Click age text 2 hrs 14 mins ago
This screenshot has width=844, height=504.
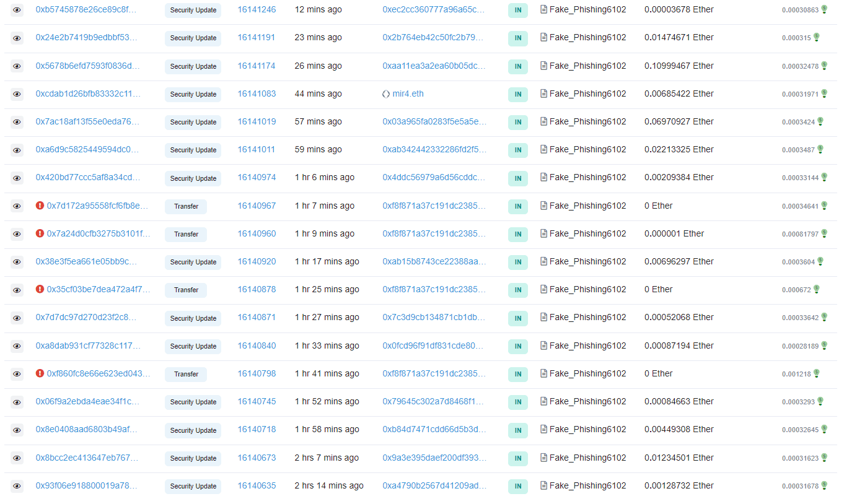[x=329, y=485]
